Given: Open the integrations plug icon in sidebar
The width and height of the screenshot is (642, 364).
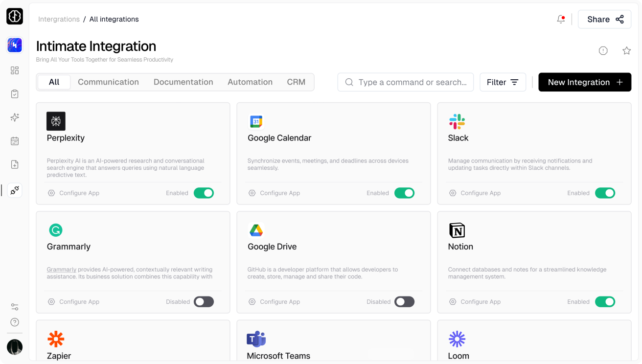Looking at the screenshot, I should (15, 190).
